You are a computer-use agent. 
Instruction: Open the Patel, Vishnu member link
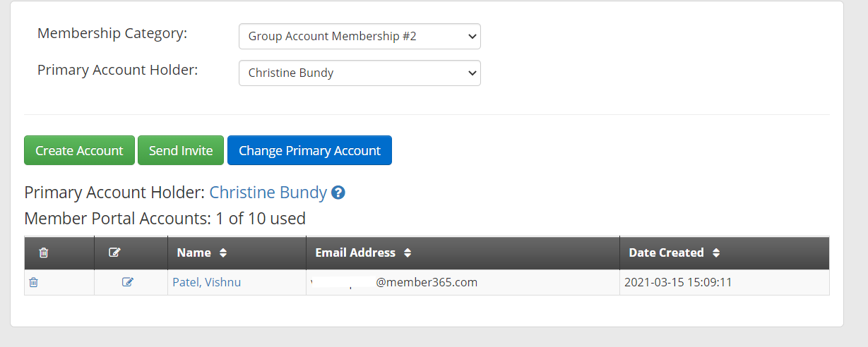207,282
